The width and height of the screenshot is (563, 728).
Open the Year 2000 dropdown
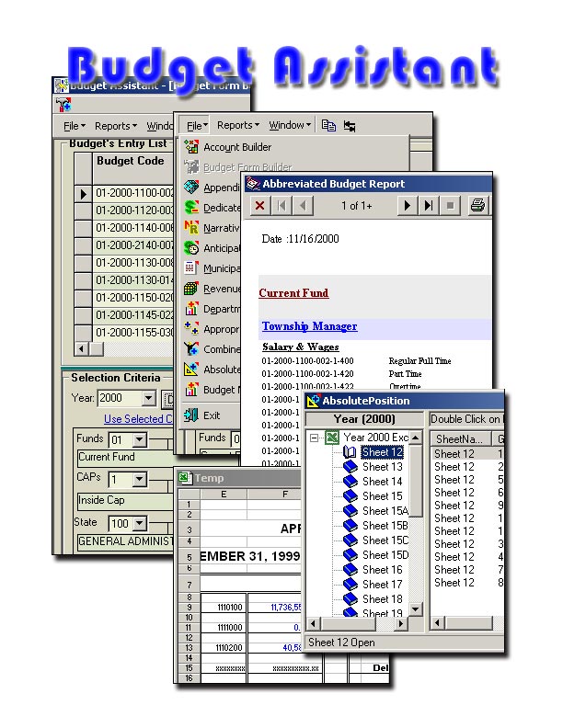point(148,398)
